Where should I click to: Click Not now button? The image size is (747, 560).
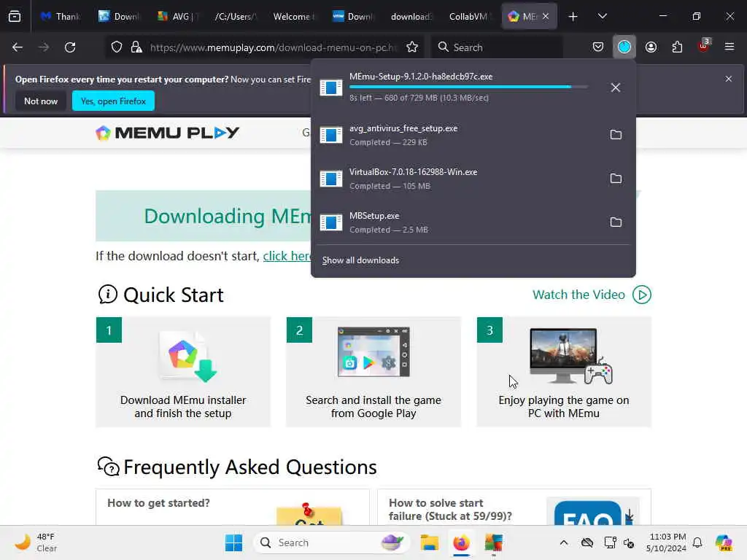tap(41, 101)
